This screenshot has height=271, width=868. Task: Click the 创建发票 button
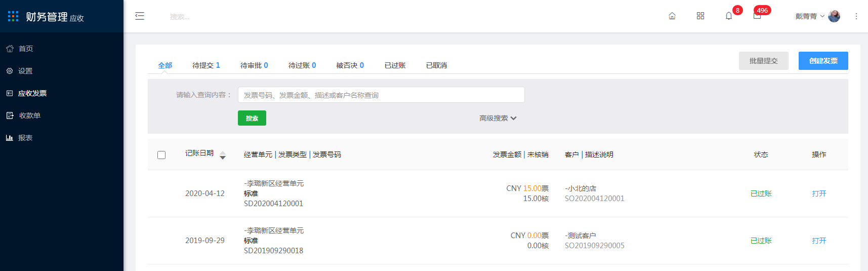click(823, 61)
